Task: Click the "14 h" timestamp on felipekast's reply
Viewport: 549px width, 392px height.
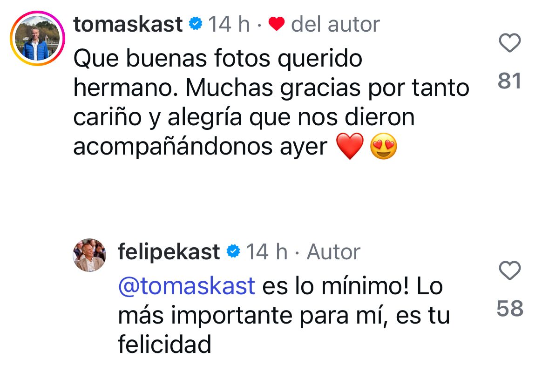Action: point(266,252)
